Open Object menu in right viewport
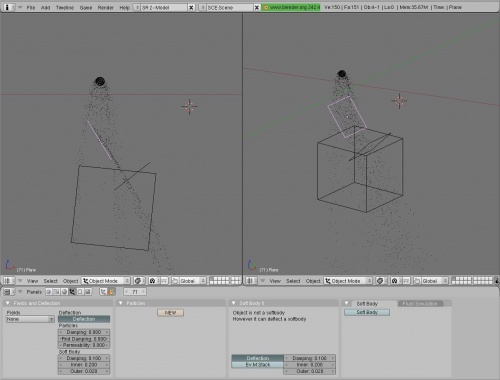Screen dimensions: 500x380 313,281
